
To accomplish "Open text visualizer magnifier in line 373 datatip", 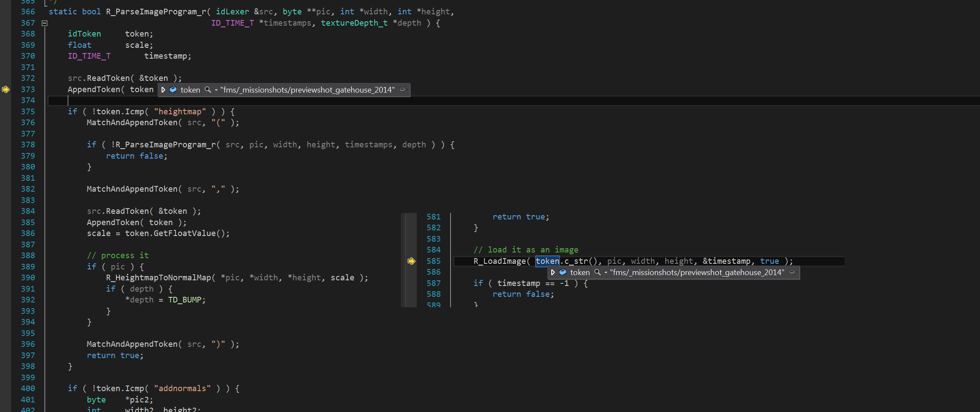I will 208,90.
